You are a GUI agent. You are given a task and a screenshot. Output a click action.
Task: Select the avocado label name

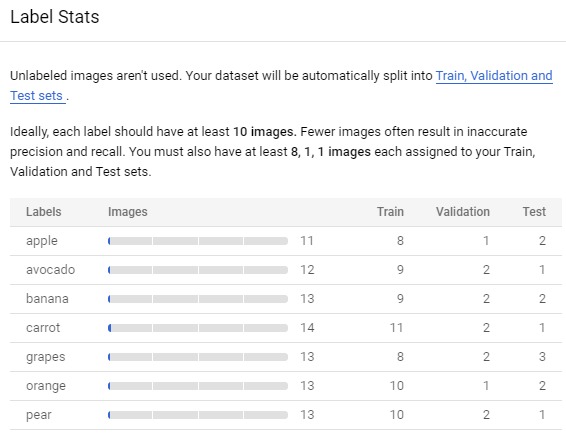[51, 270]
